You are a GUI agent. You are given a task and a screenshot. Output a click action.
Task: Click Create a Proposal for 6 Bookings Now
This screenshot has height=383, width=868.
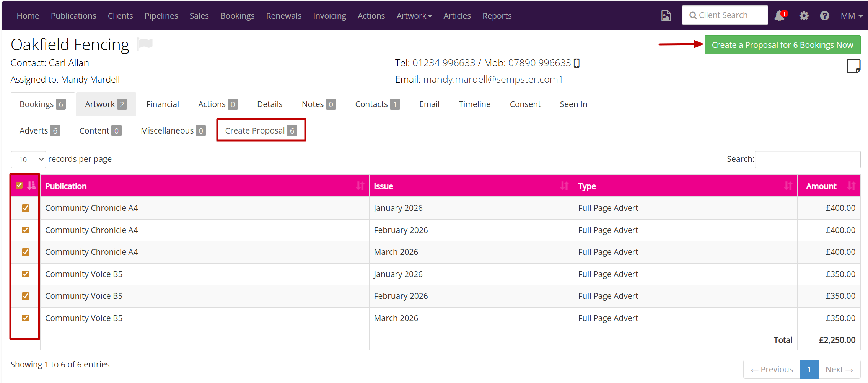[782, 45]
